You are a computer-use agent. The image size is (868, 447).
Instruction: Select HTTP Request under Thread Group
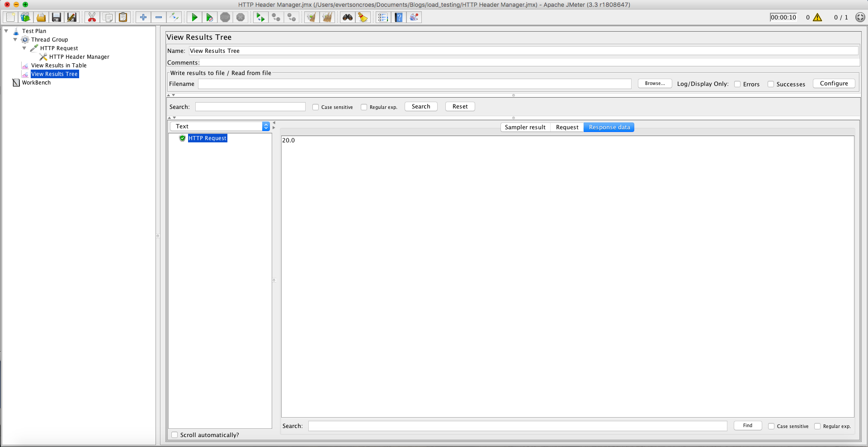59,48
